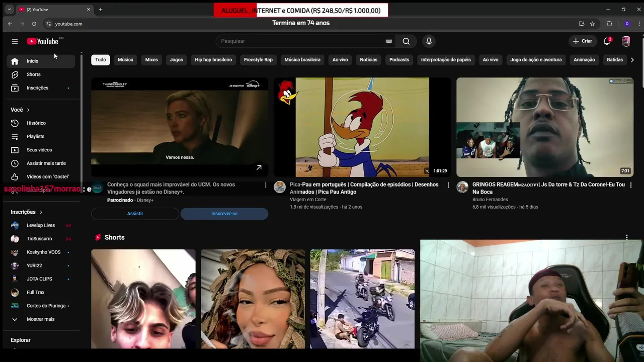Expand the Você section chevron
Screen dimensions: 644x362
[28, 110]
